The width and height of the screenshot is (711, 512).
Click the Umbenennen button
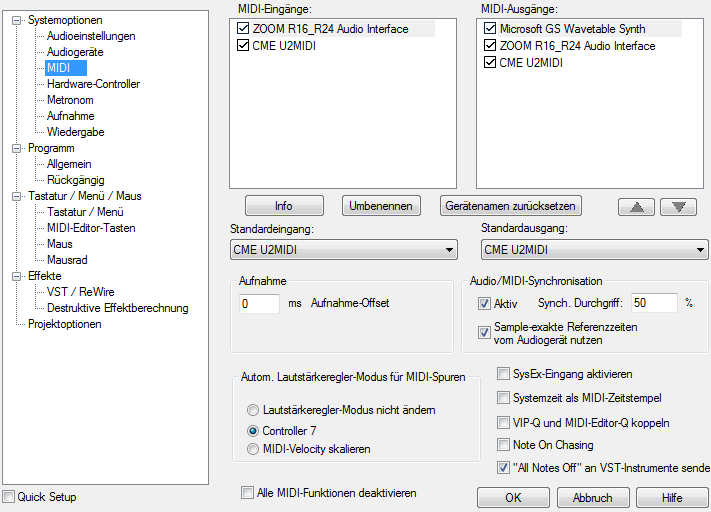click(x=381, y=206)
